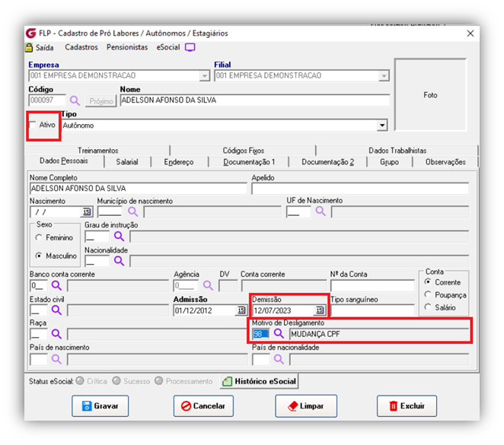504x445 pixels.
Task: Switch to the Endereço tab
Action: coord(179,162)
